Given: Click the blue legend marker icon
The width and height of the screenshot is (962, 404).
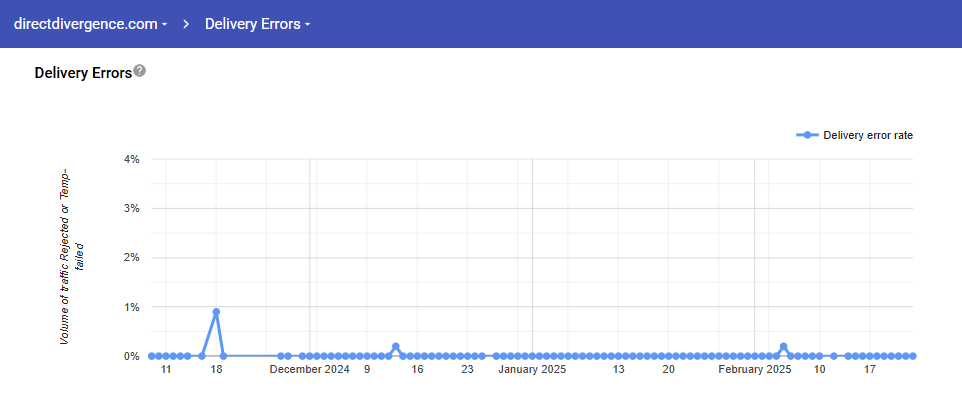Looking at the screenshot, I should (806, 135).
